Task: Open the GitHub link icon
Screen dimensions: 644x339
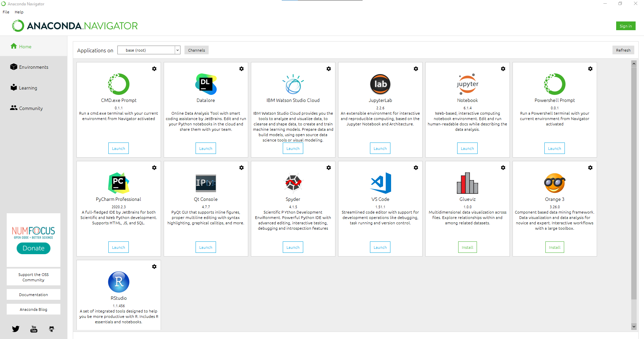Action: (x=52, y=329)
